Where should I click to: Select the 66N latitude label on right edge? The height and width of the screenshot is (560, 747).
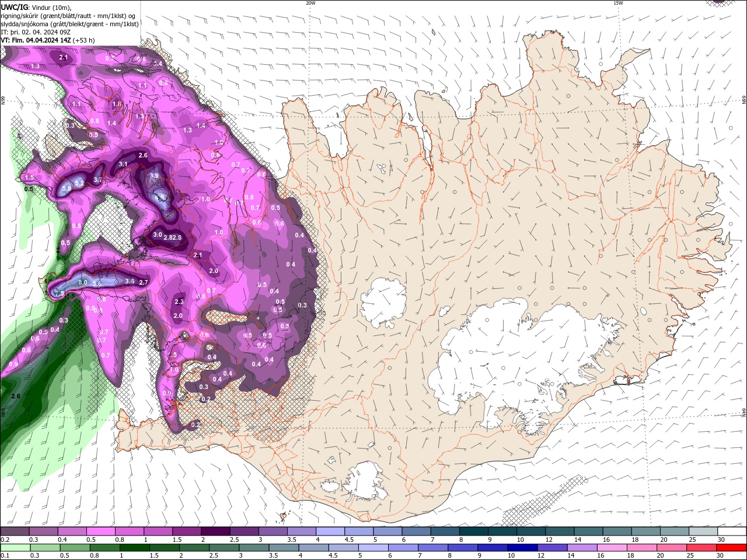(x=744, y=100)
